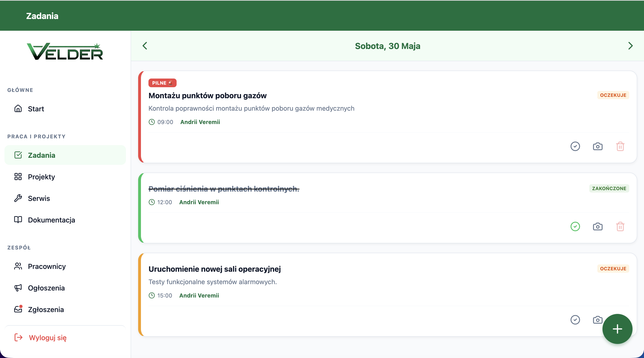Add photo to Montażu punktów poboru gazów task

pos(598,146)
